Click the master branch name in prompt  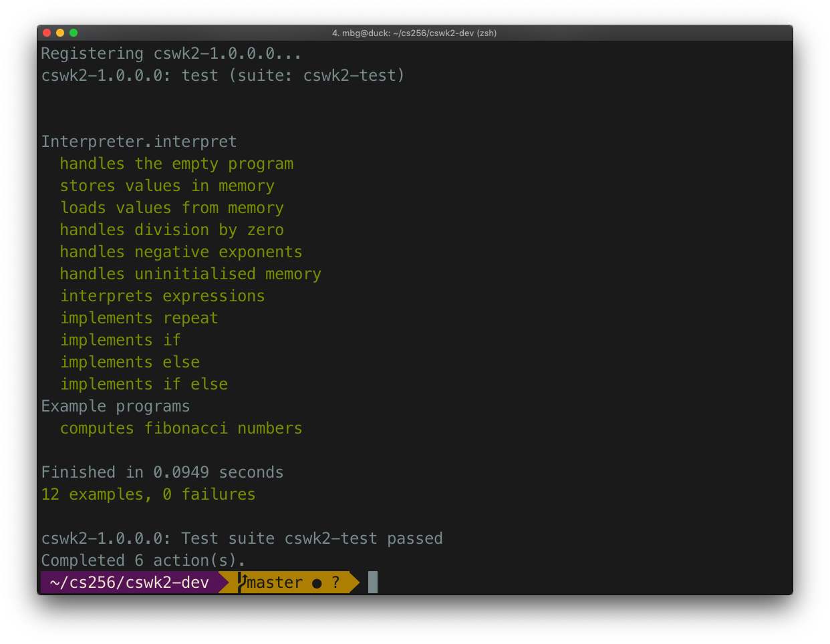coord(275,583)
